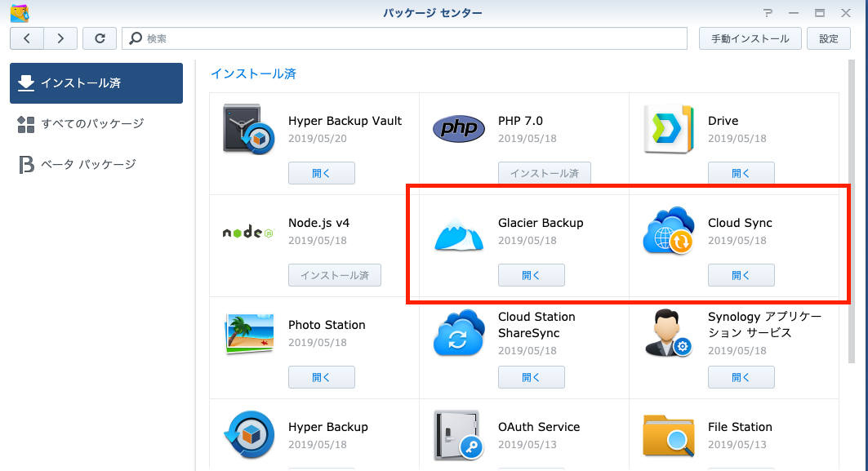The height and width of the screenshot is (471, 868).
Task: Click the File Station folder icon
Action: pos(669,436)
